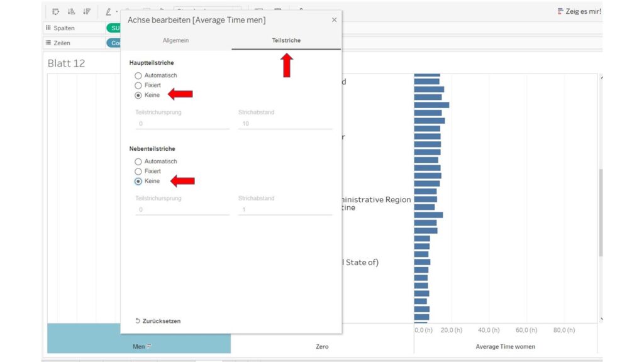Image resolution: width=644 pixels, height=362 pixels.
Task: Switch to the Allgemein tab
Action: 176,40
